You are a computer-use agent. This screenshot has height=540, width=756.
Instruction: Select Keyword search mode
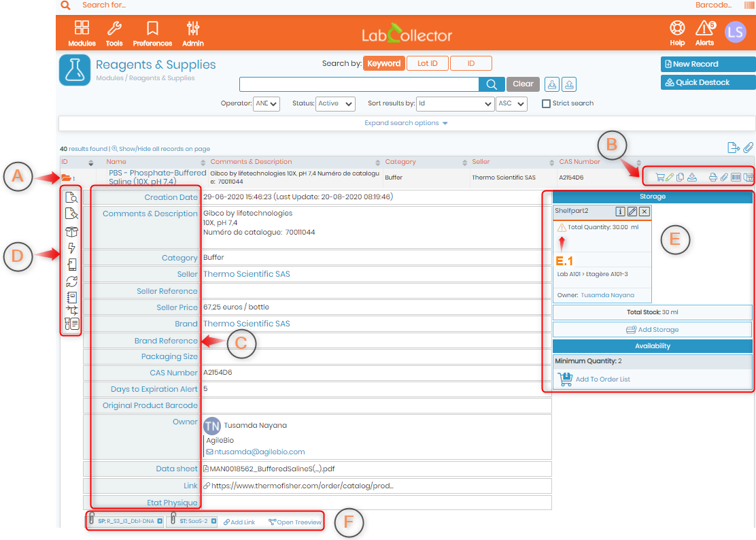(x=384, y=64)
